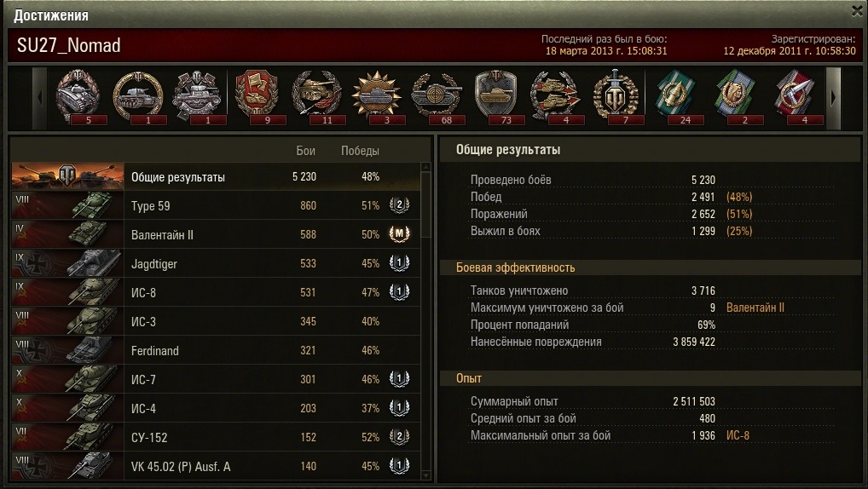Click the sword emblem medal with 7
Image resolution: width=868 pixels, height=489 pixels.
click(x=616, y=97)
